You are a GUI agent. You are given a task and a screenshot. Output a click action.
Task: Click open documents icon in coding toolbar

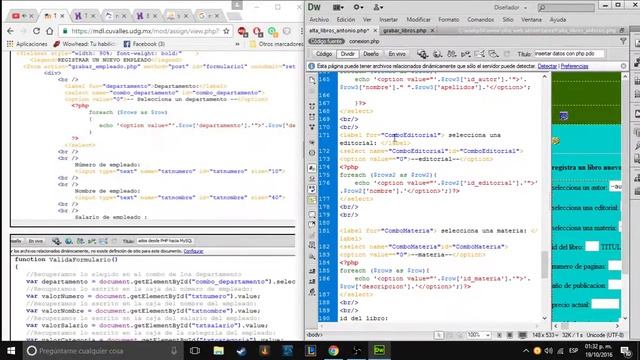pyautogui.click(x=312, y=80)
